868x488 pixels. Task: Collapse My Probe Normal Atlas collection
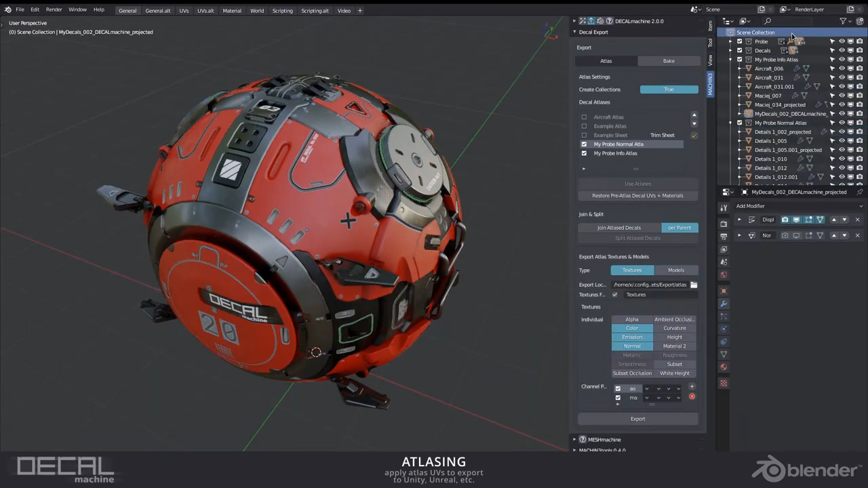tap(731, 123)
